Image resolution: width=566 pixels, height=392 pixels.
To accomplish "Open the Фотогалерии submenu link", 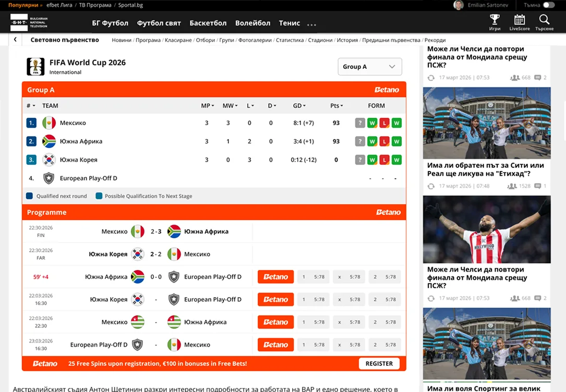I will click(255, 40).
